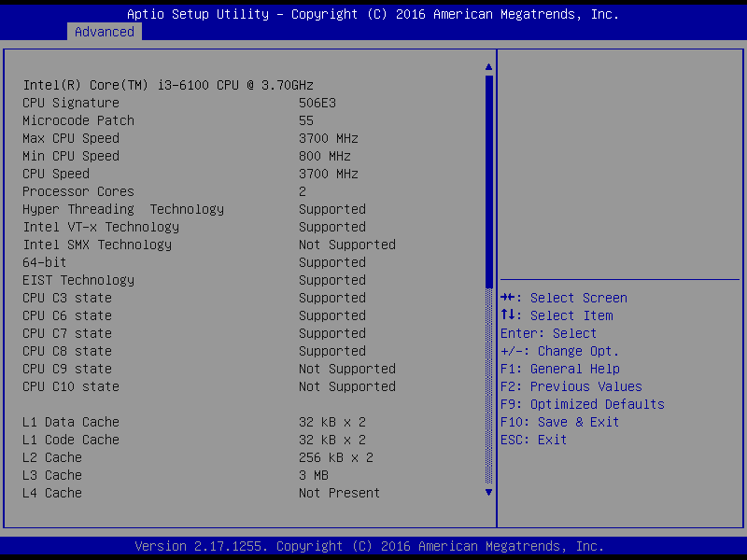
Task: Select the Microcode Patch row
Action: point(78,120)
